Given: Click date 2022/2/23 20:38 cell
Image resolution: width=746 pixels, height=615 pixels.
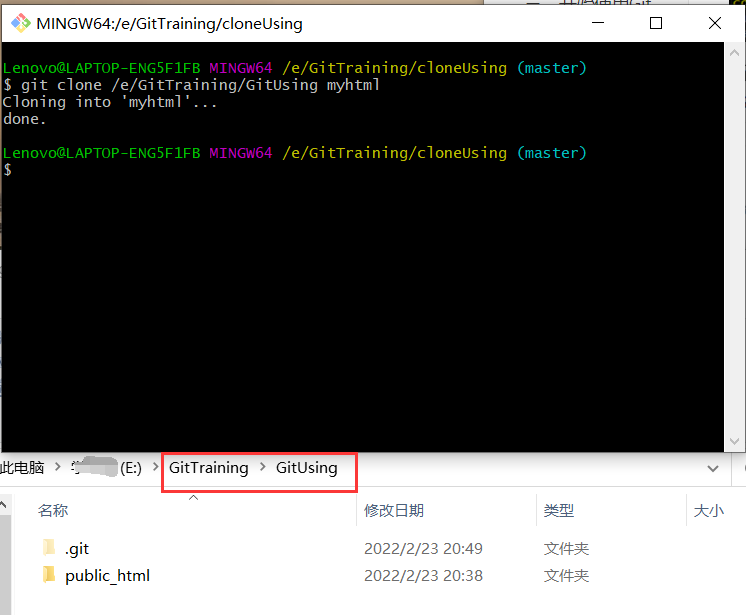Looking at the screenshot, I should click(x=423, y=576).
